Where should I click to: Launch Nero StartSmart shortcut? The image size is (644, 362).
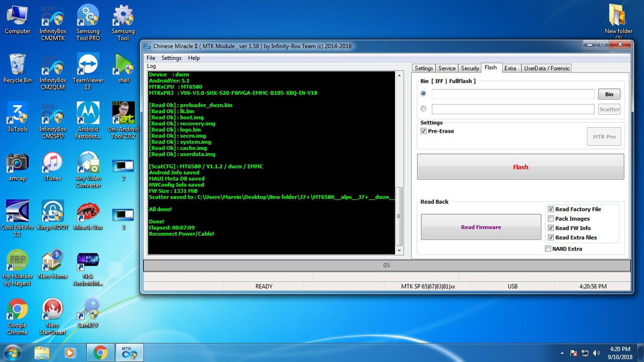(53, 317)
